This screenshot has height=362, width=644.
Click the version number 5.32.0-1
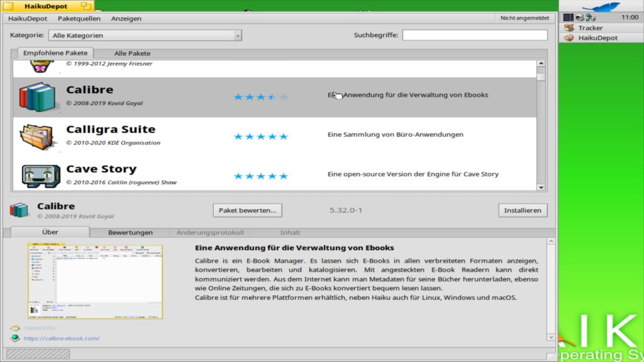346,210
